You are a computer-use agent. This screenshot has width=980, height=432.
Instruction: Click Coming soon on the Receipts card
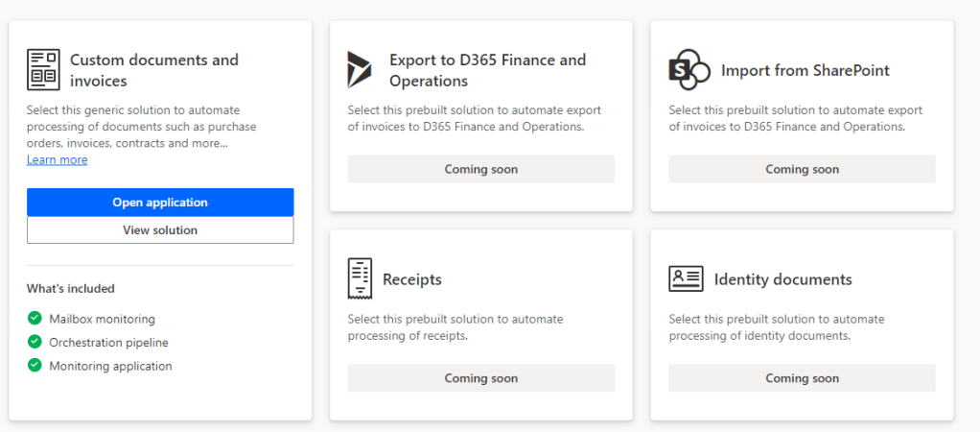[480, 378]
